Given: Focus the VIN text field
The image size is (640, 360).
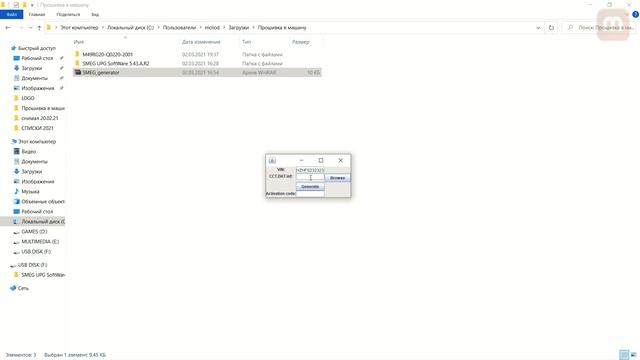Looking at the screenshot, I should [310, 170].
